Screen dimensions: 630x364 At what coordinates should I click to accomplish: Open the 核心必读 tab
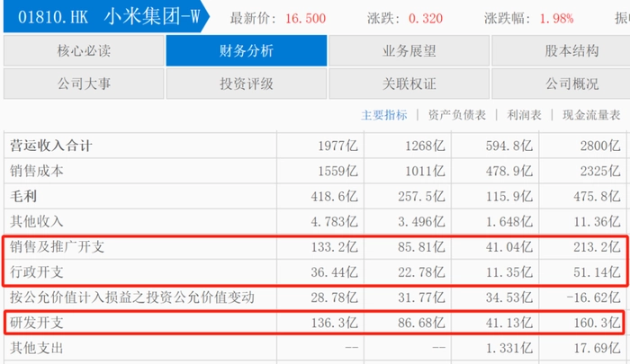tap(83, 51)
